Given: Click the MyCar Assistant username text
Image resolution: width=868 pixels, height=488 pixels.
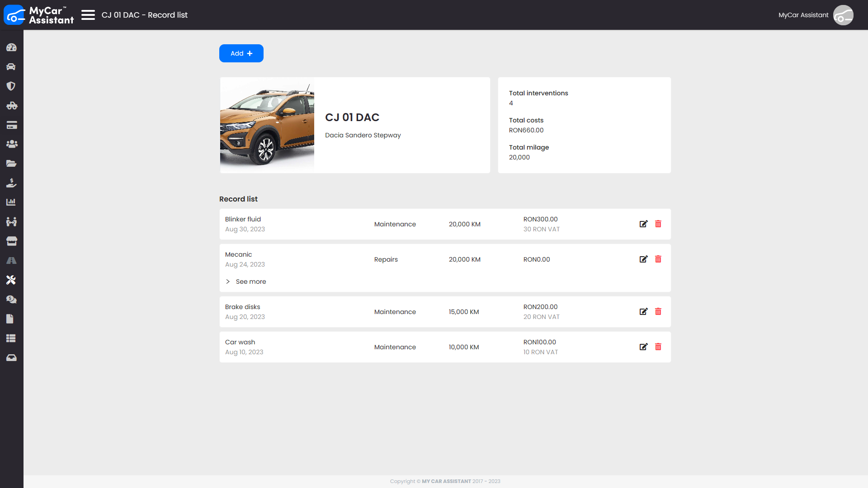Looking at the screenshot, I should click(x=803, y=15).
